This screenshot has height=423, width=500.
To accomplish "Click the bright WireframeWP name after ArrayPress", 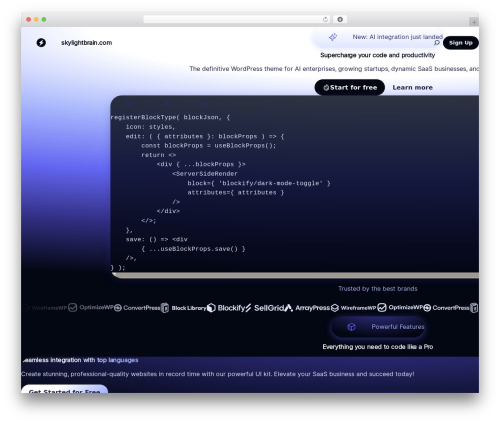I will pyautogui.click(x=358, y=308).
